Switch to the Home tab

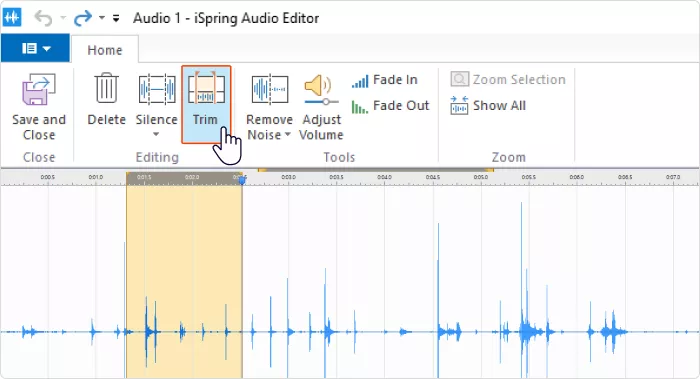(x=105, y=50)
